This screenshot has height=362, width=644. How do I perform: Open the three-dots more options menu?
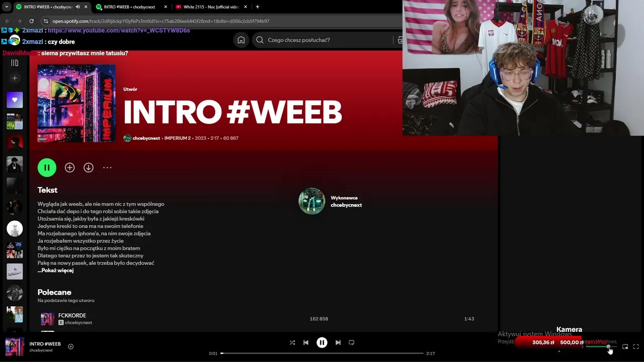107,167
